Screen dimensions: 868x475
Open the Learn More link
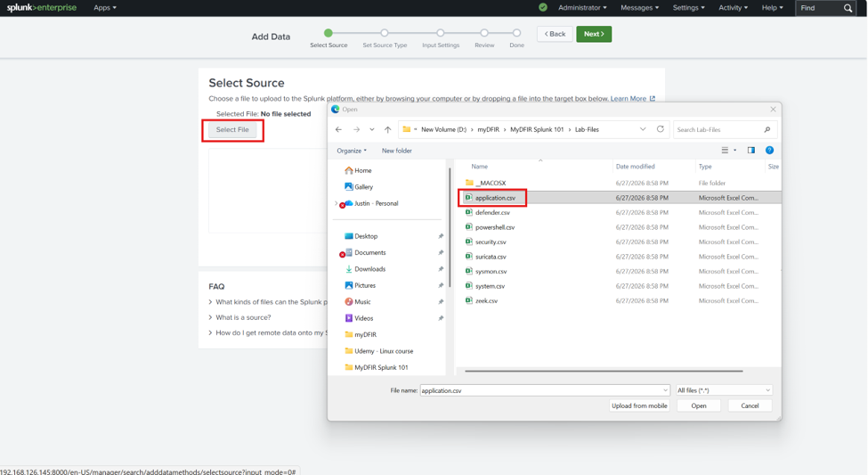[633, 99]
